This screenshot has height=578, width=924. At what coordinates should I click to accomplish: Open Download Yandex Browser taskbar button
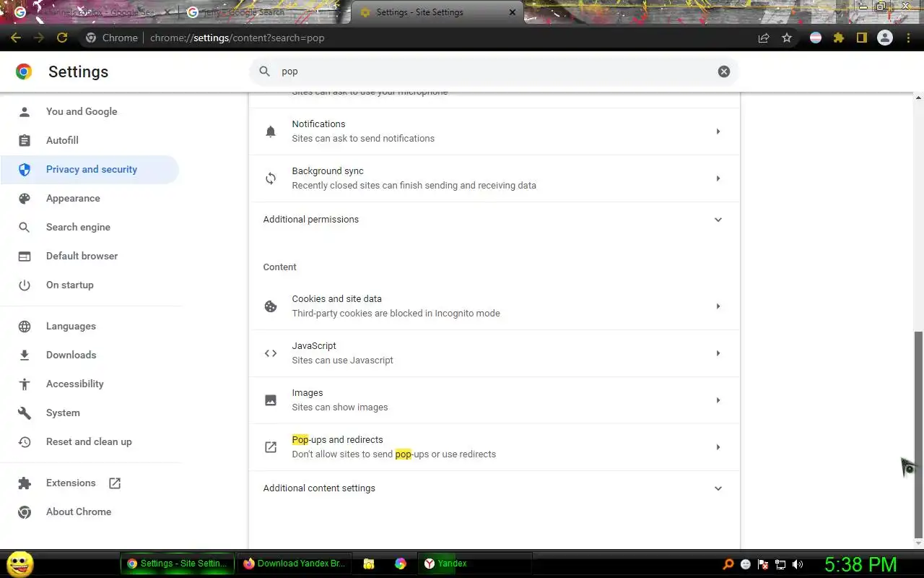tap(295, 564)
